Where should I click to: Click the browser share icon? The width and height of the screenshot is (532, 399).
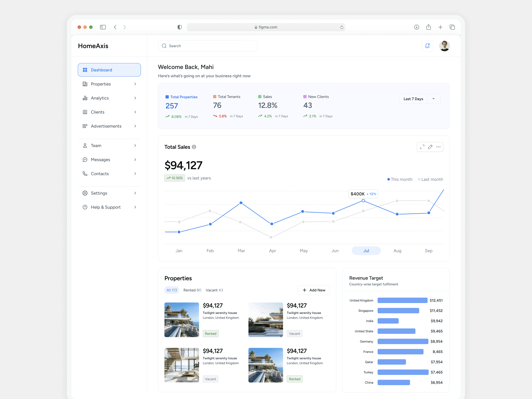click(428, 27)
